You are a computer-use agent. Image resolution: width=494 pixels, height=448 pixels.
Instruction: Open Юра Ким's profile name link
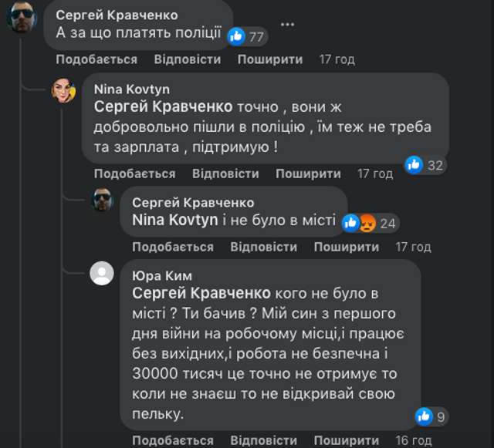point(162,276)
